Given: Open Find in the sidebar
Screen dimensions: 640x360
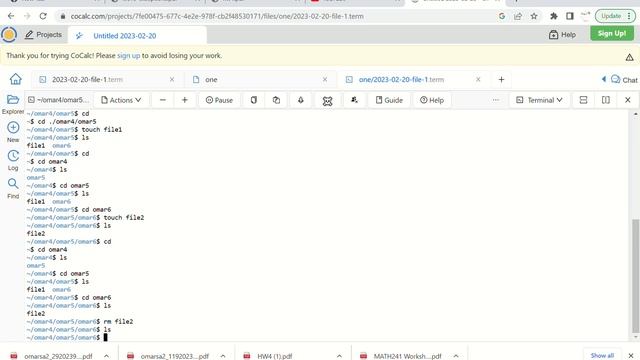Looking at the screenshot, I should [13, 188].
